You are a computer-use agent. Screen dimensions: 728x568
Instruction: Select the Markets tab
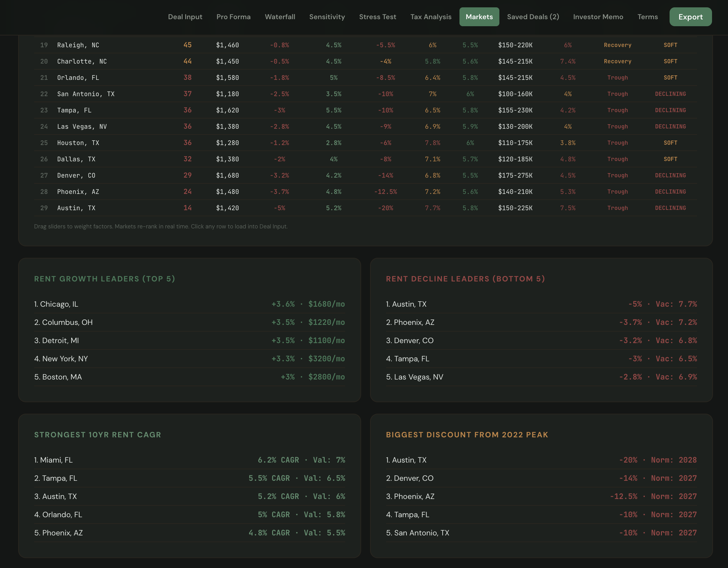click(479, 17)
